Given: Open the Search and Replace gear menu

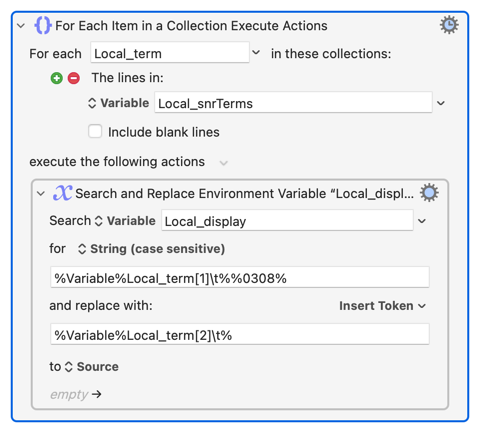Looking at the screenshot, I should coord(429,193).
